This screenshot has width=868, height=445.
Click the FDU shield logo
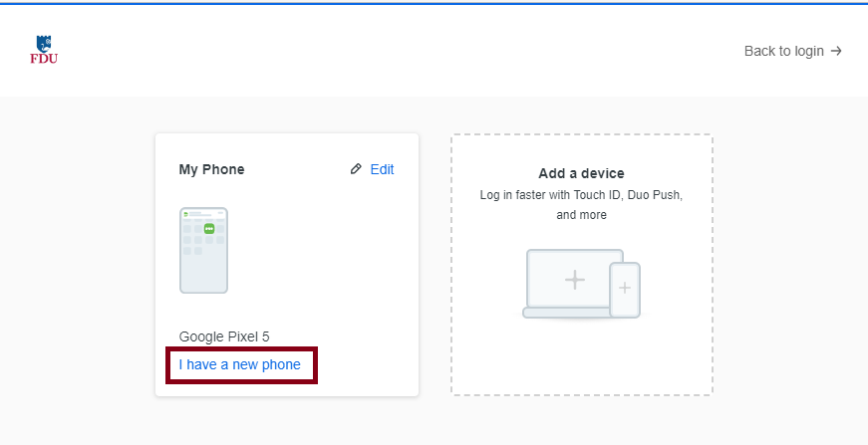pos(44,42)
